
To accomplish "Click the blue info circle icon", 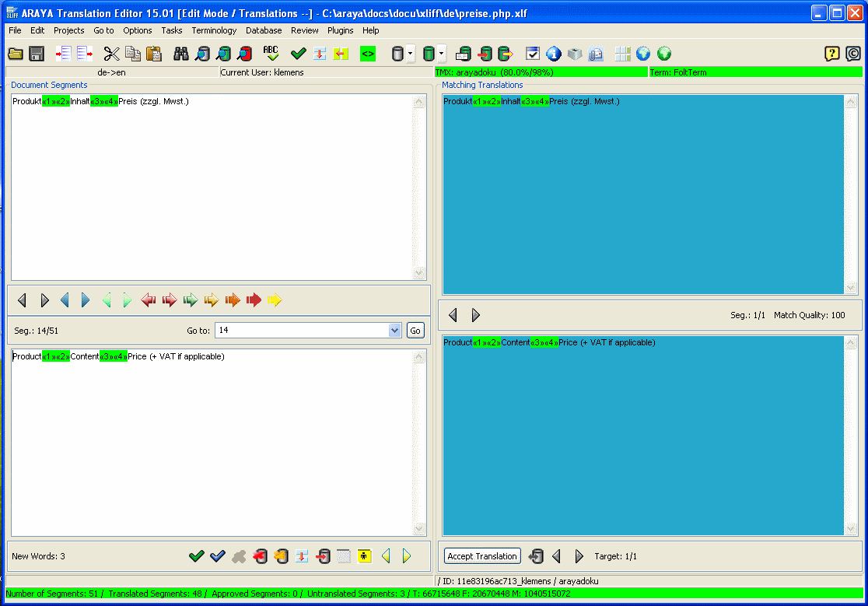I will [x=554, y=54].
